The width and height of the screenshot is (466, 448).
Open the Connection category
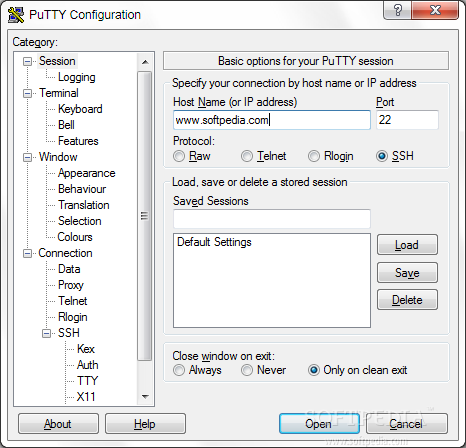[65, 253]
